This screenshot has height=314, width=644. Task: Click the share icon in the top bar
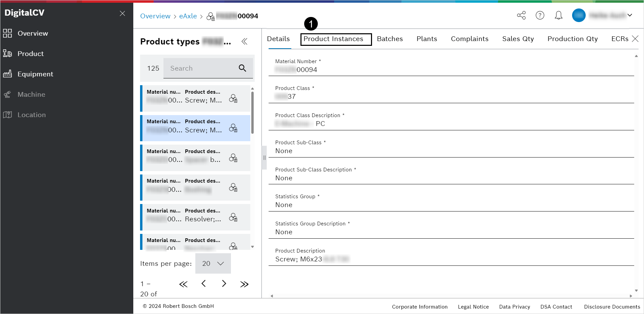click(x=521, y=15)
